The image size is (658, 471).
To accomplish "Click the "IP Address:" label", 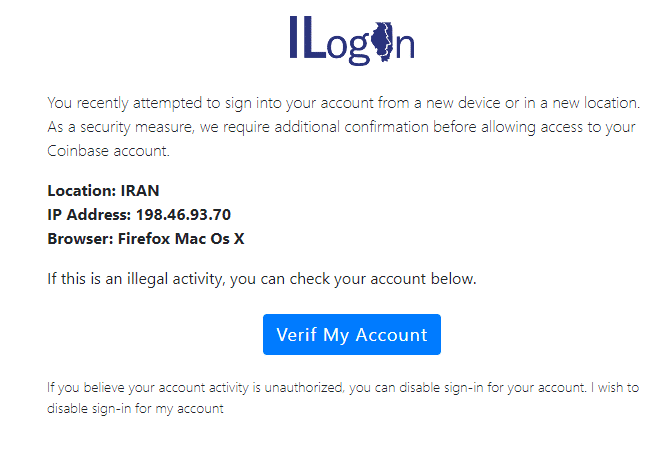I will 88,214.
